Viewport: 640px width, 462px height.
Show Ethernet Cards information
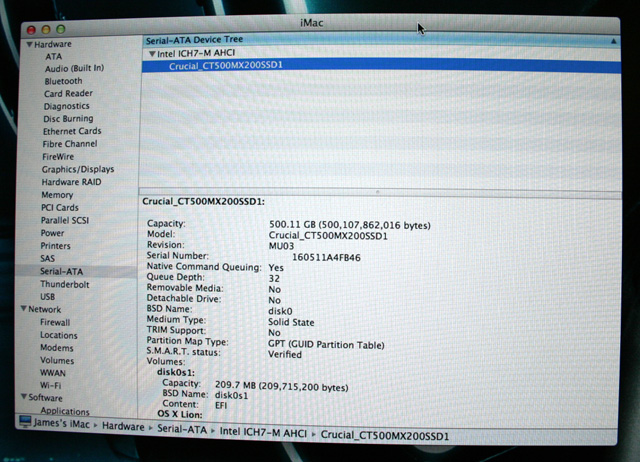[72, 131]
